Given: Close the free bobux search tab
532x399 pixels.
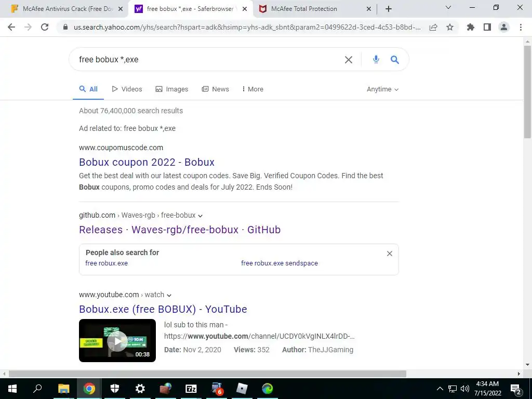Looking at the screenshot, I should [x=245, y=9].
